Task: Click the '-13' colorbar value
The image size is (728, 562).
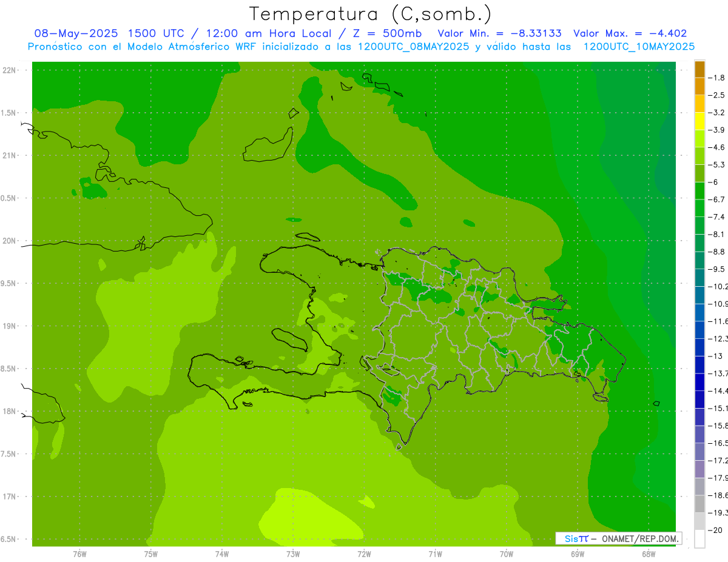Action: (x=715, y=356)
